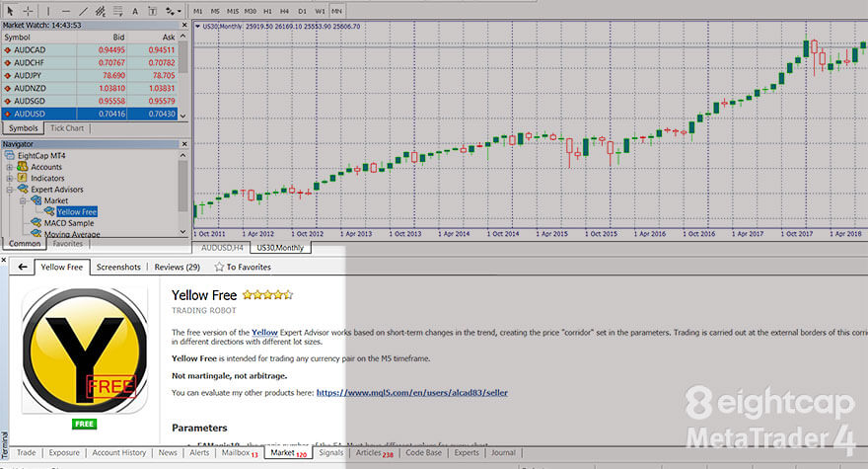This screenshot has width=868, height=469.
Task: Activate the crosshair tool
Action: 28,11
